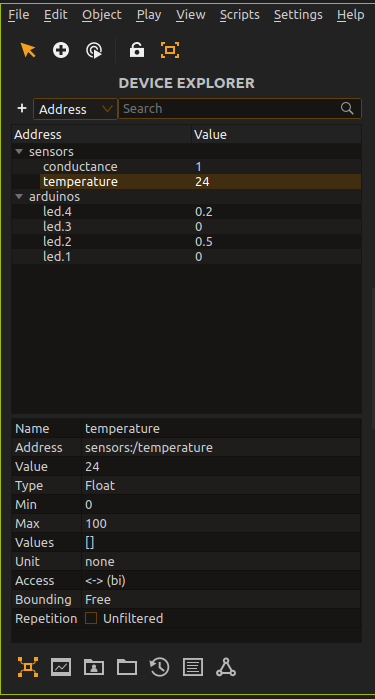Image resolution: width=375 pixels, height=699 pixels.
Task: Enable the Repetition Unfiltered checkbox
Action: point(91,618)
